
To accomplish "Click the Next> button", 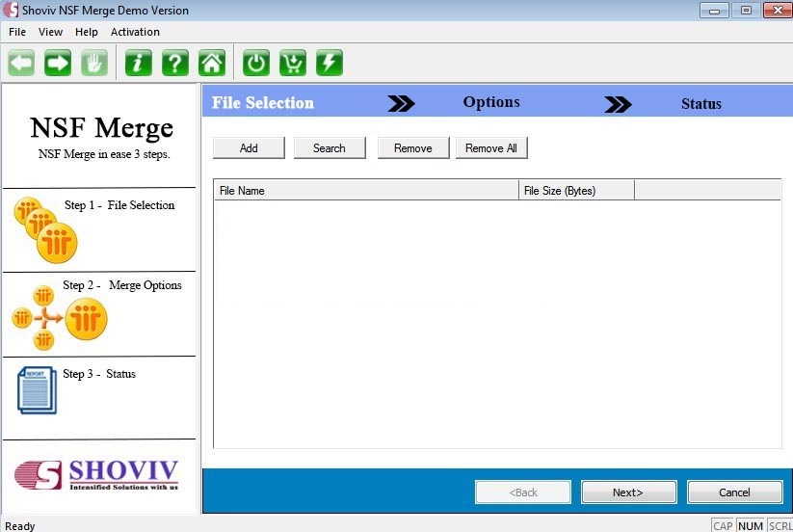I will coord(628,492).
